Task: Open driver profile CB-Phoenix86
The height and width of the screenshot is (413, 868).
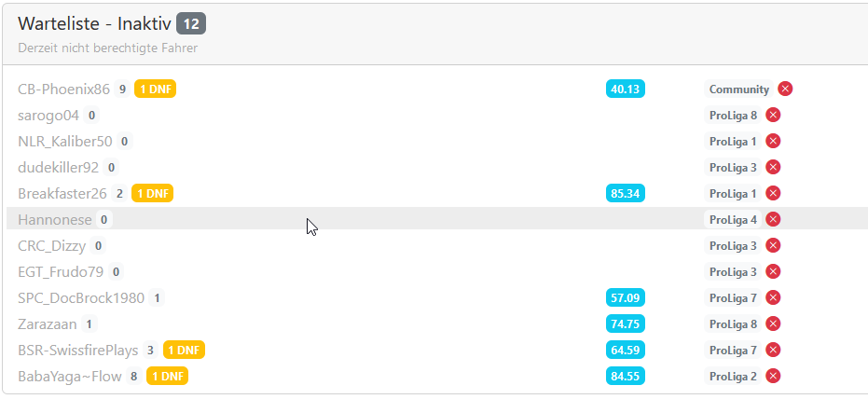Action: 63,89
